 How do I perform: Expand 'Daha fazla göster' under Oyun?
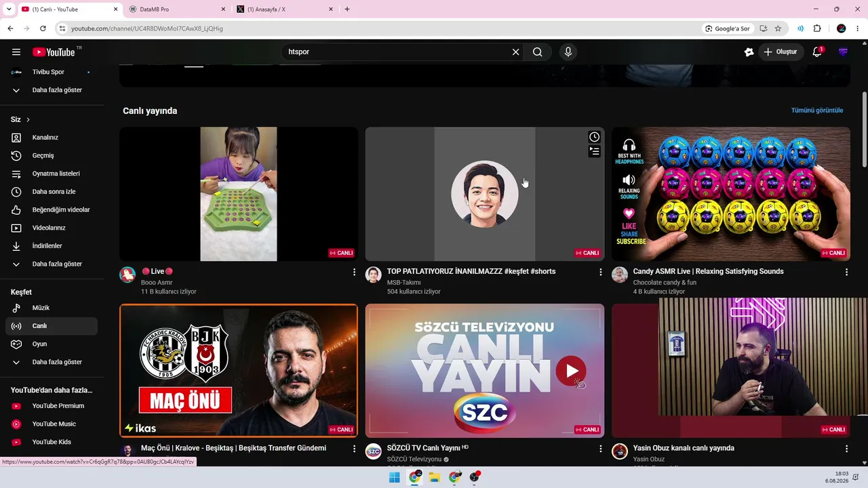[52, 363]
